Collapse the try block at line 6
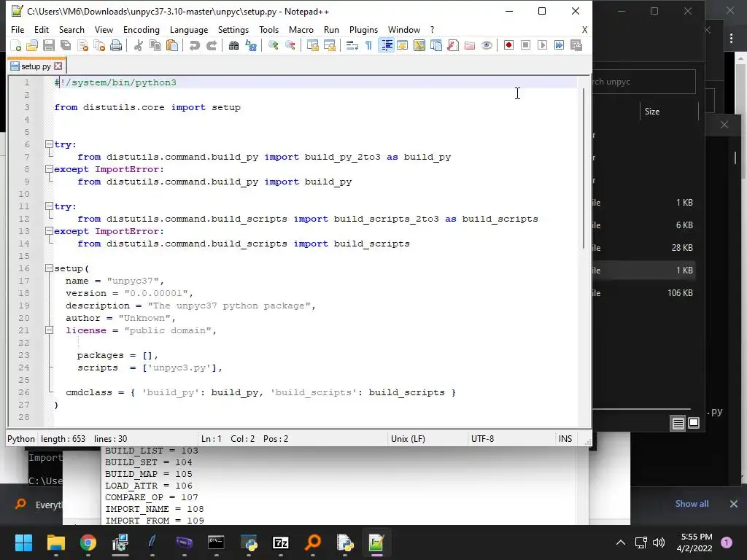 point(49,144)
